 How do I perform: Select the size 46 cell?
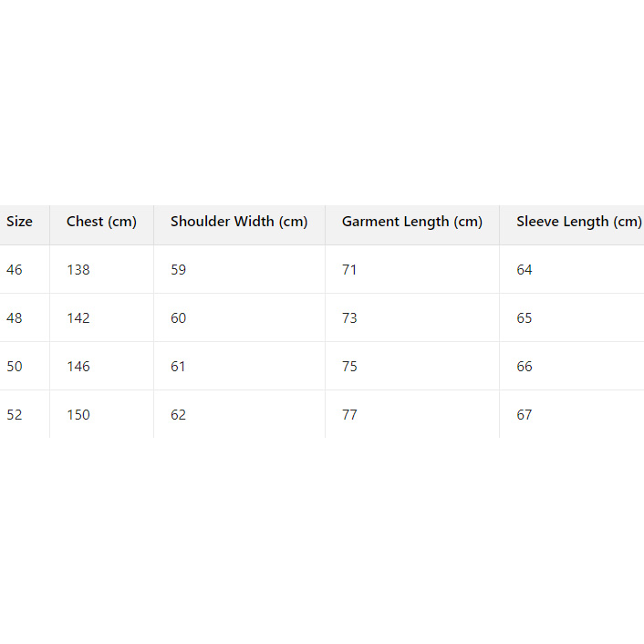pos(15,270)
